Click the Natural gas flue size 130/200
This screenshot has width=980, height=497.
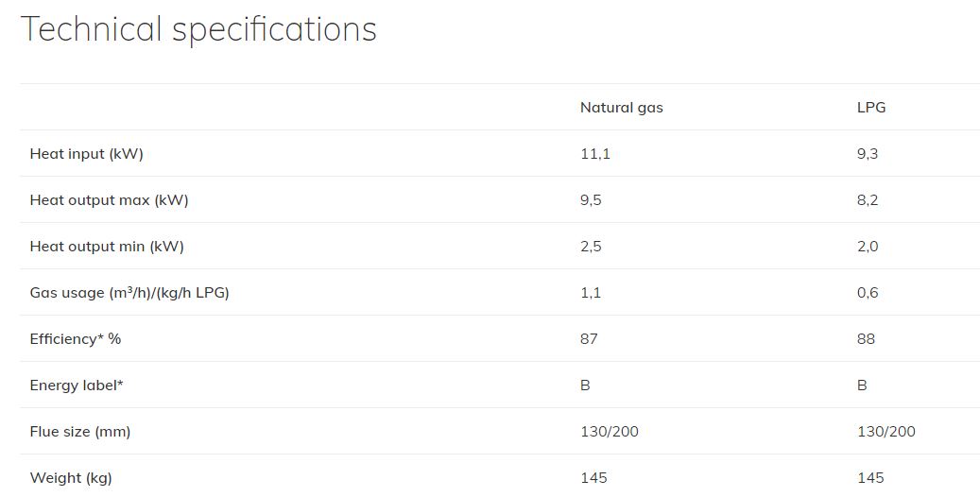(x=609, y=432)
